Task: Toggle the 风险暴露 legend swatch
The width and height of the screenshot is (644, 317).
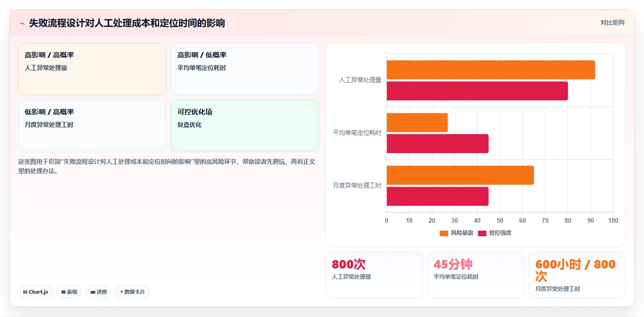Action: pos(444,233)
